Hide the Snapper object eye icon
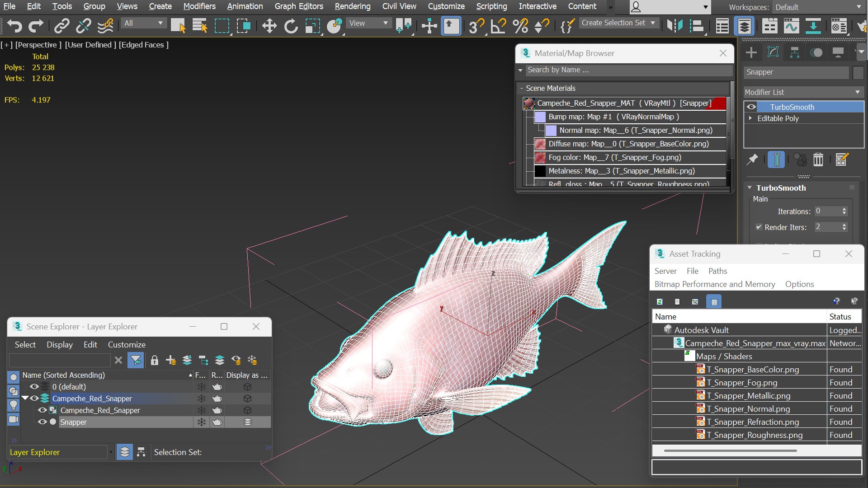The height and width of the screenshot is (488, 868). coord(42,422)
